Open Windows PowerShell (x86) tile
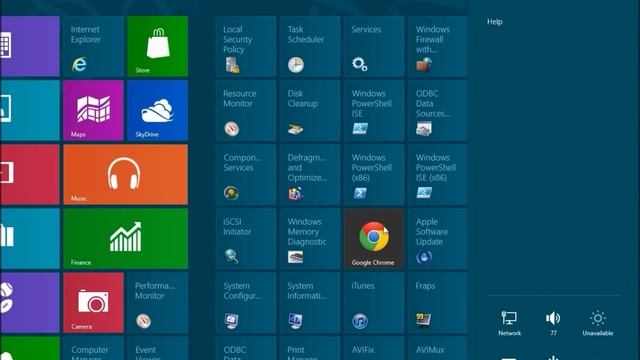The height and width of the screenshot is (360, 640). coord(374,174)
